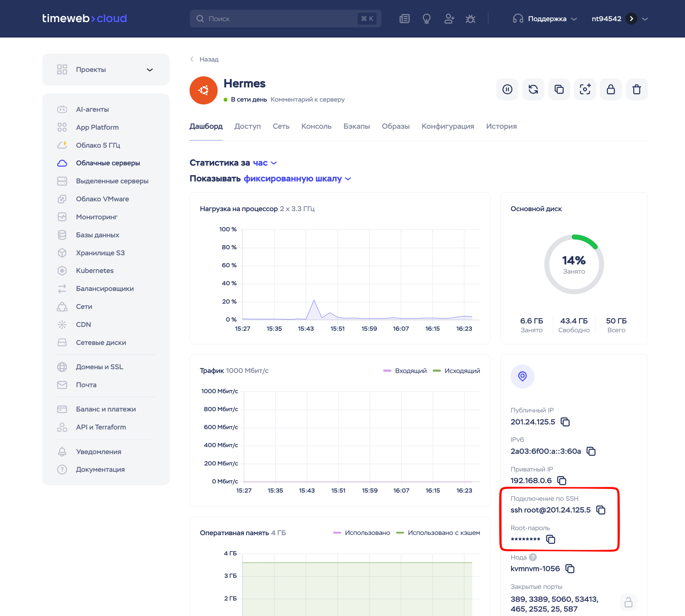Click the 14% disk usage ring
The height and width of the screenshot is (616, 685).
pos(574,264)
